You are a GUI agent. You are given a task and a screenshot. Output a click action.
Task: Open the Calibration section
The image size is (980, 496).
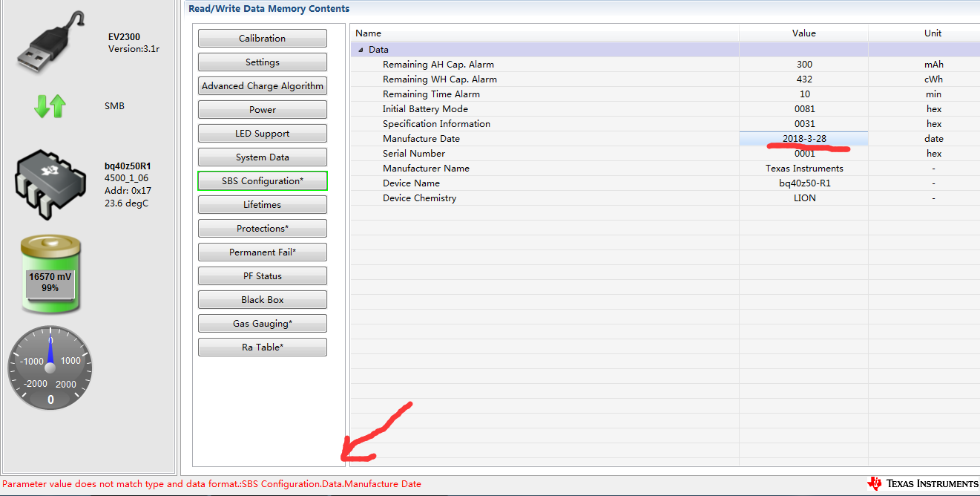coord(262,39)
